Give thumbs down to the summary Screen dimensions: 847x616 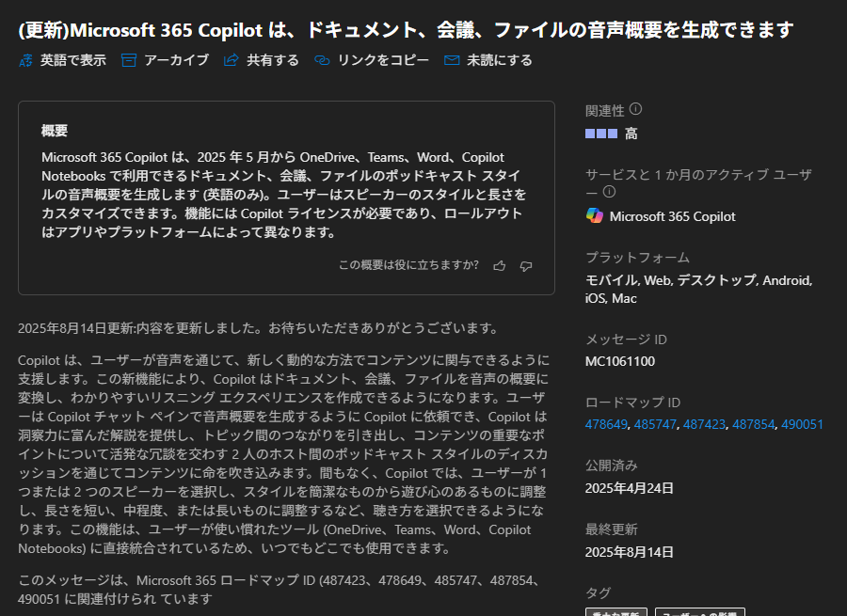coord(526,265)
